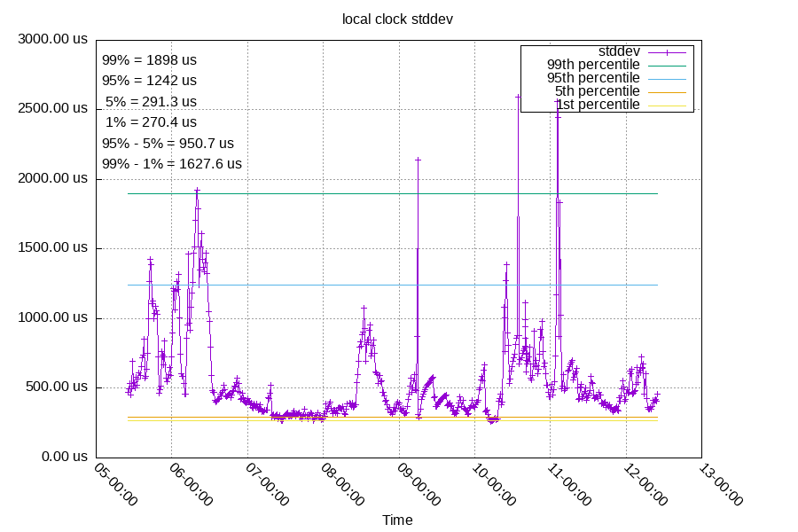Click the 09:00:00 x-axis tick label
The height and width of the screenshot is (532, 798).
point(419,484)
